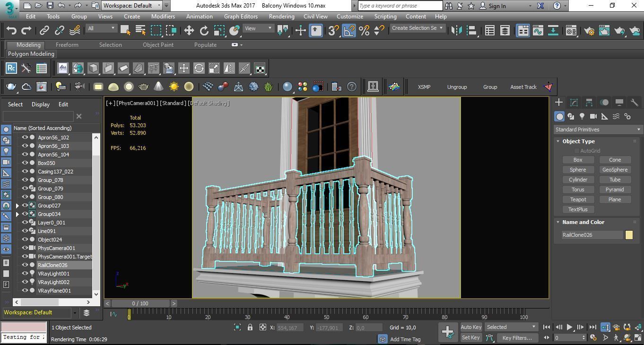This screenshot has width=644, height=345.
Task: Expand the Group034 tree item
Action: [x=17, y=214]
